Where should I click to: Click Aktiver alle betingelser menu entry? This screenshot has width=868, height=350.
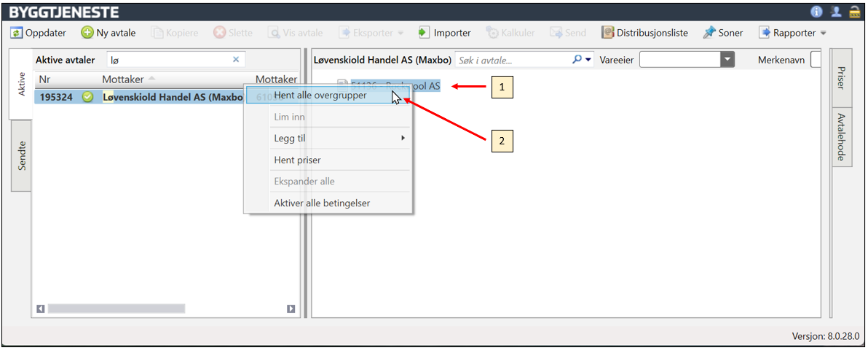(x=322, y=203)
